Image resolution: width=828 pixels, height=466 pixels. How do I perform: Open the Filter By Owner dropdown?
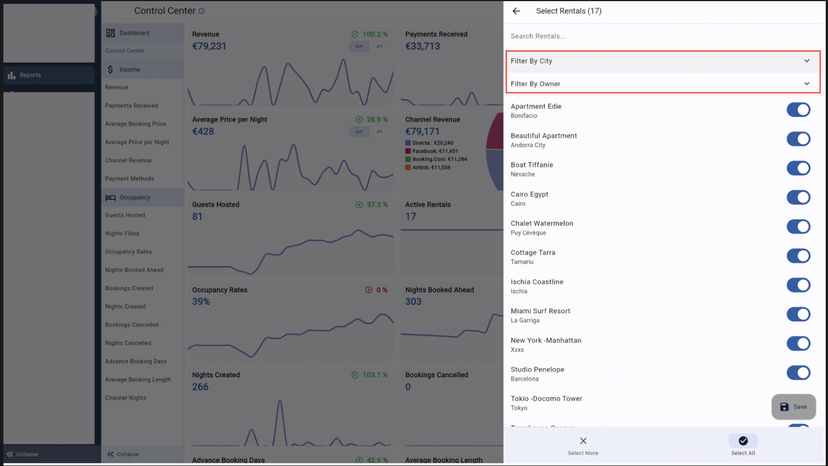click(x=662, y=84)
